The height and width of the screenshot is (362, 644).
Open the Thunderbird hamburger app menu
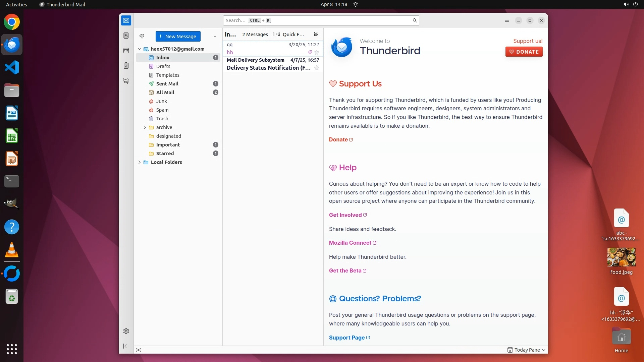pos(507,20)
